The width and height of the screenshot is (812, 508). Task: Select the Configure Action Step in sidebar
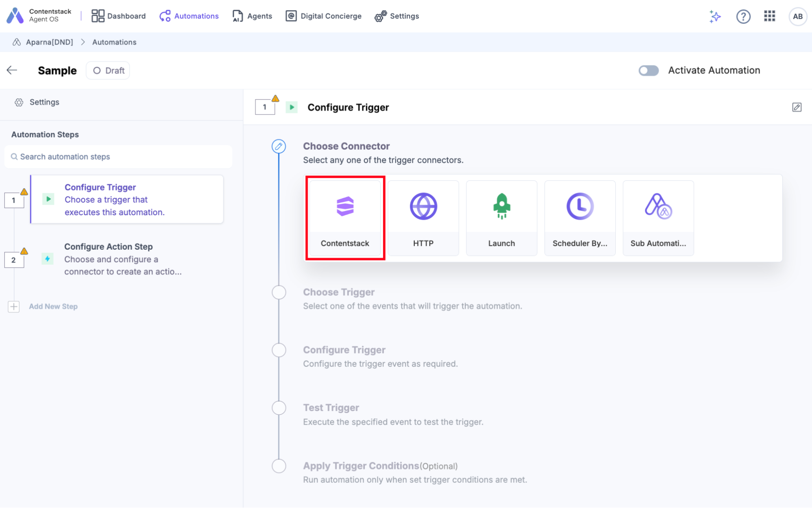point(127,259)
